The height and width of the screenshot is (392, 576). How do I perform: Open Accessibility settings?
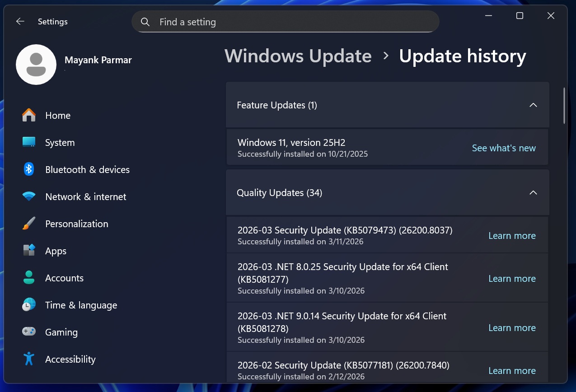coord(70,359)
